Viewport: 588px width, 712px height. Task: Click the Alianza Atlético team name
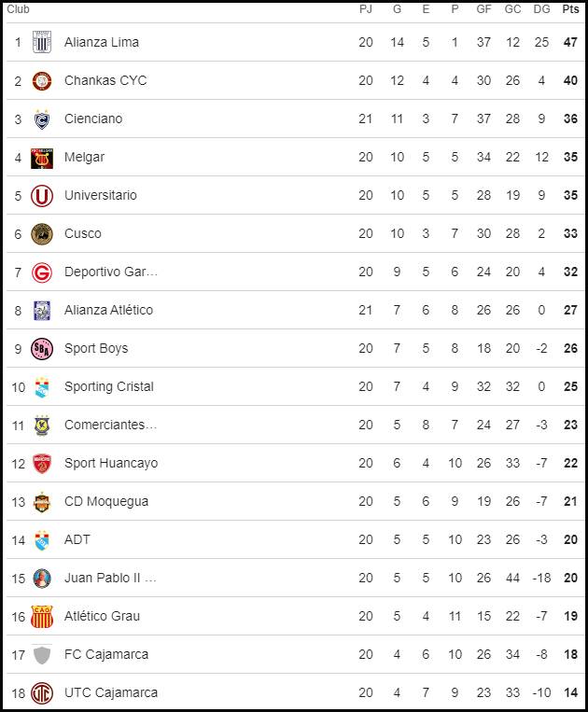[x=108, y=310]
